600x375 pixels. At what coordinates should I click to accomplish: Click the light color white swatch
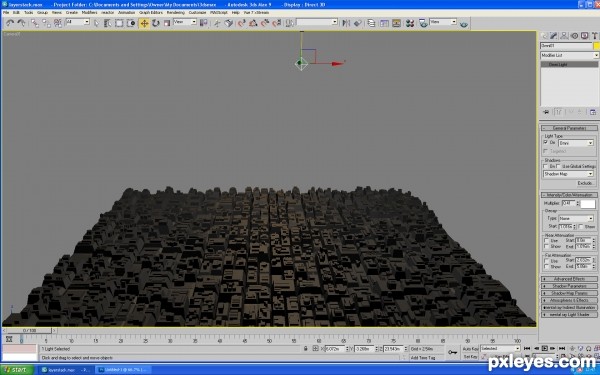pos(588,204)
